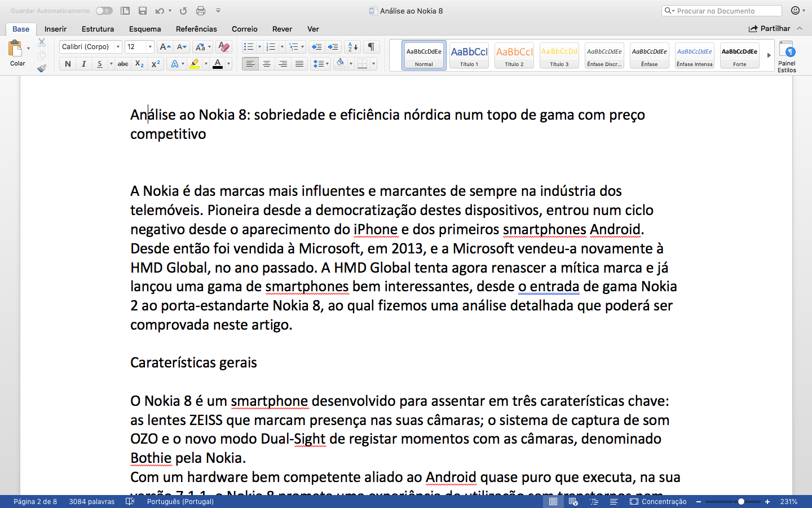This screenshot has height=508, width=812.
Task: Click the redo circular arrow icon
Action: (x=183, y=11)
